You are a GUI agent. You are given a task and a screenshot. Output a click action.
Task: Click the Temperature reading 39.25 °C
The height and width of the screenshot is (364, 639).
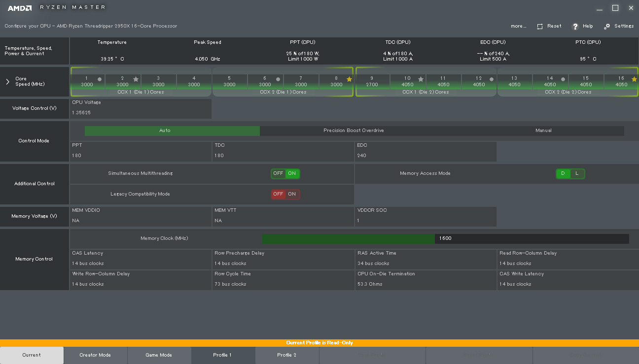click(x=112, y=59)
